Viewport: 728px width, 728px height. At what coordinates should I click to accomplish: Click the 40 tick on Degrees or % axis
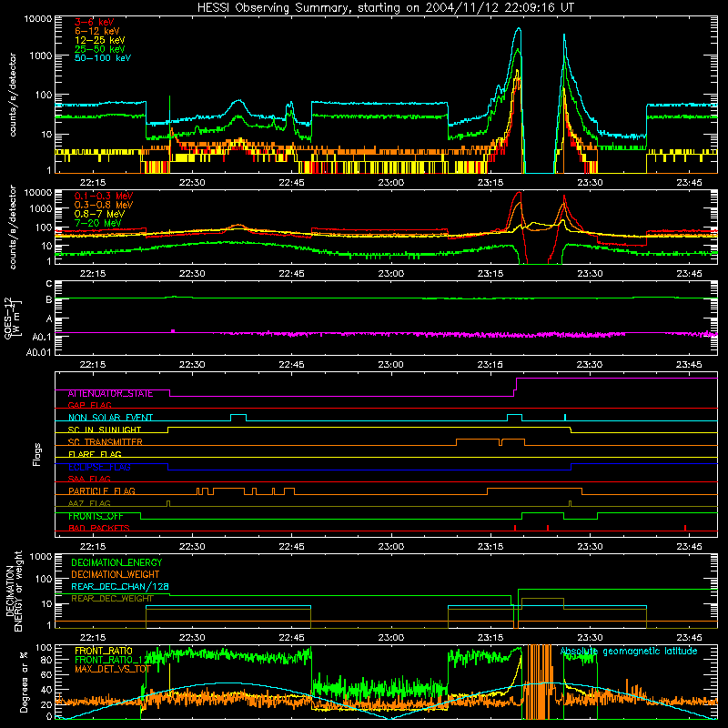46,690
